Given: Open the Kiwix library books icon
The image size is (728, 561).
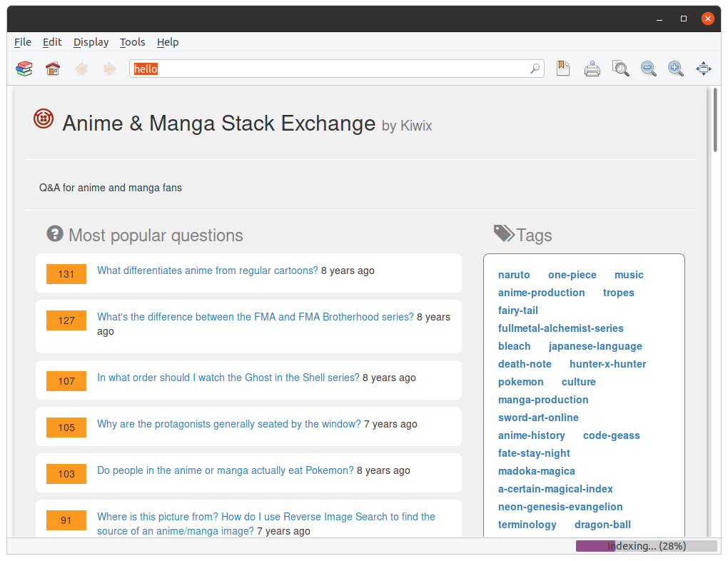Looking at the screenshot, I should pos(24,69).
